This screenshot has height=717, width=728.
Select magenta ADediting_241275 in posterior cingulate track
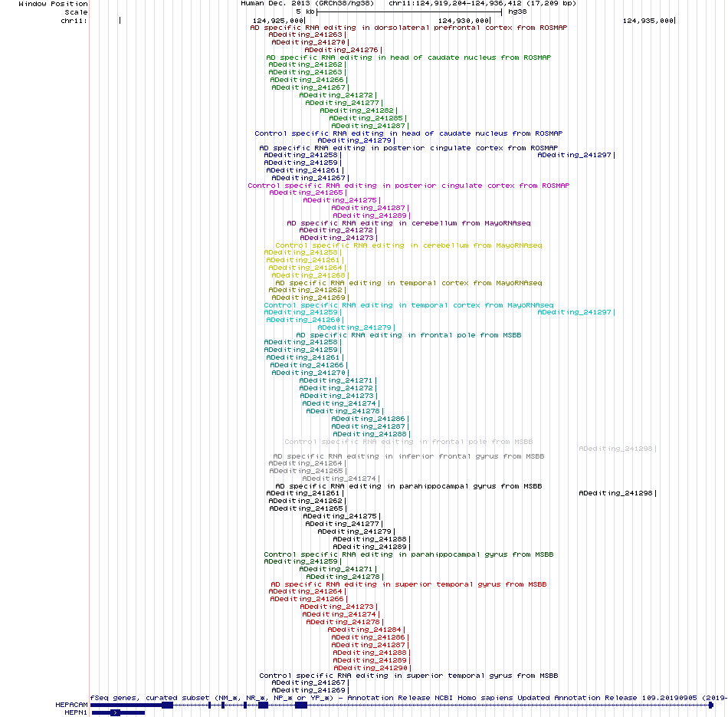[x=342, y=200]
